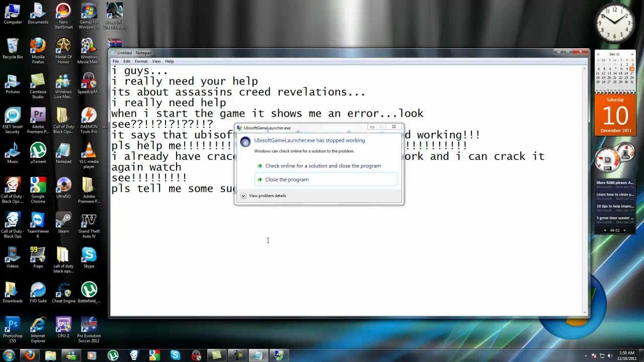
Task: Select the UltraISO desktop icon
Action: (63, 188)
